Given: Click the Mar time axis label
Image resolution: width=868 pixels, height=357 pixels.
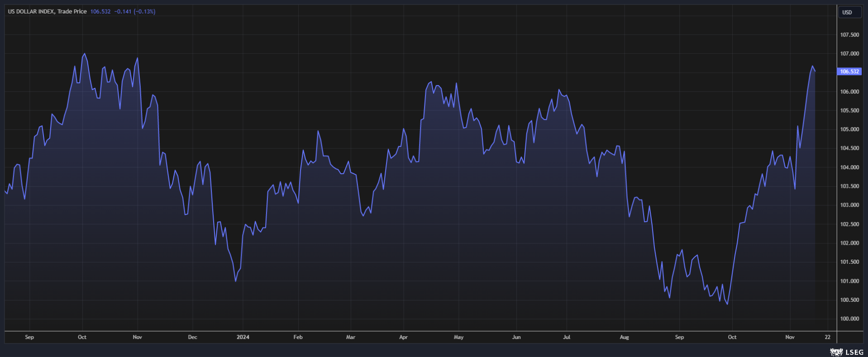Looking at the screenshot, I should tap(351, 337).
